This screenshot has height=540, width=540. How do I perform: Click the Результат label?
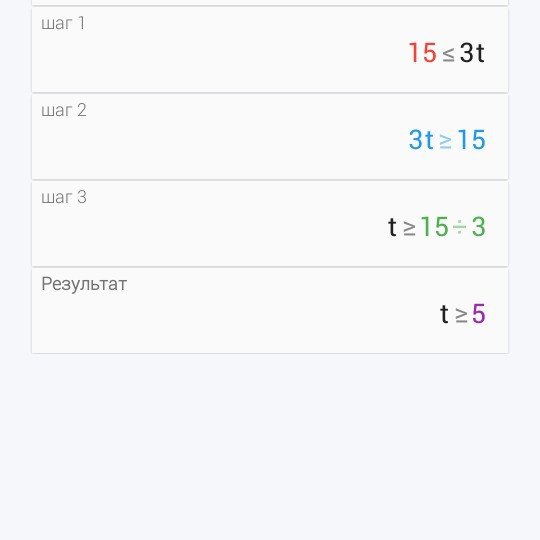coord(84,284)
